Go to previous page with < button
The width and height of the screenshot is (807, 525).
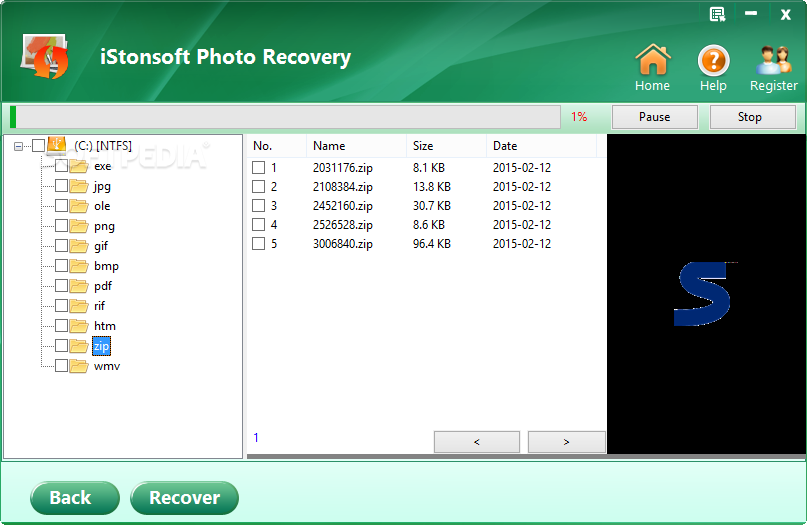(x=477, y=442)
